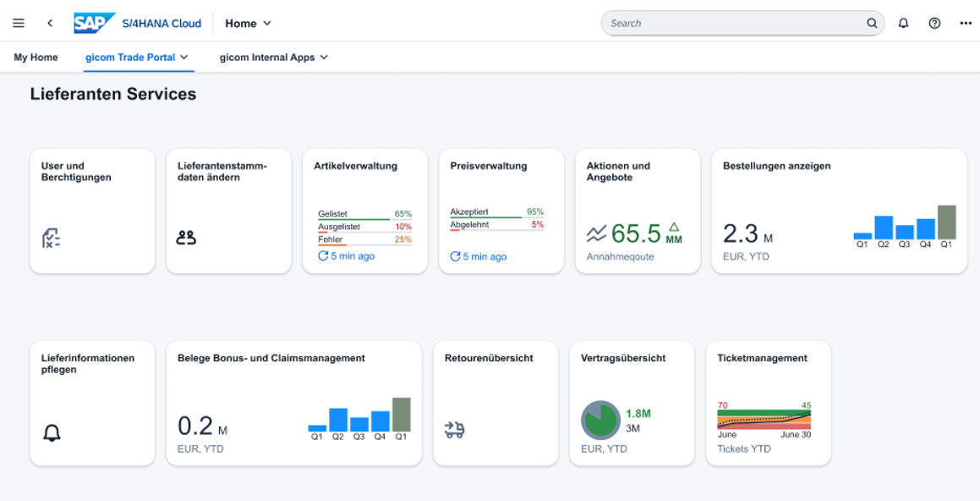Refresh the Artikelverwaltung tile via its reload icon
Screen dimensions: 980x501
pos(324,256)
